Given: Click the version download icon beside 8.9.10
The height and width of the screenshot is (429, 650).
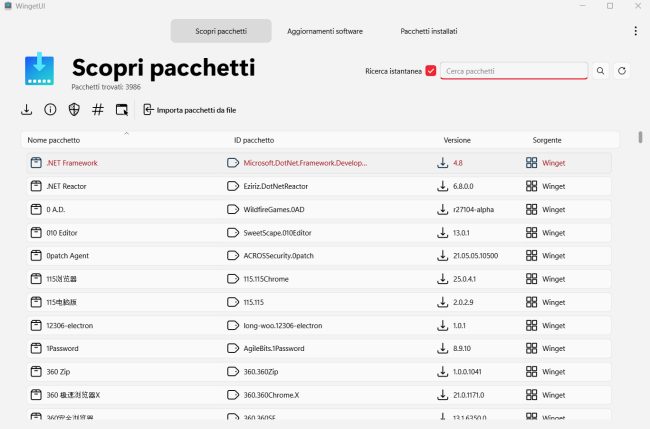Looking at the screenshot, I should 442,349.
